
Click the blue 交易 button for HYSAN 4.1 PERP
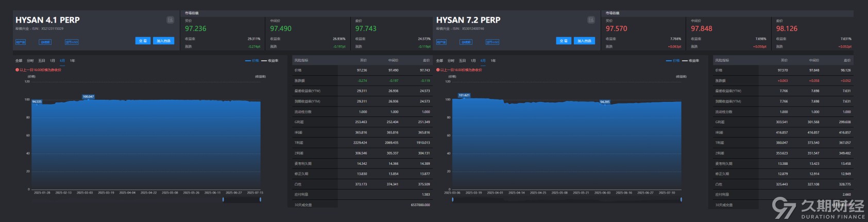point(143,41)
